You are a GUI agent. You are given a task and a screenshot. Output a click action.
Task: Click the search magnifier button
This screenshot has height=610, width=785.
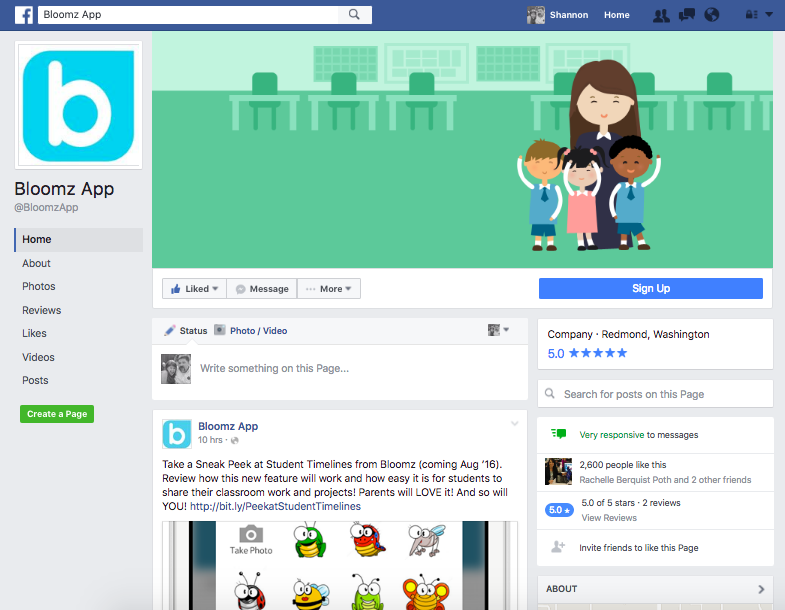coord(354,15)
